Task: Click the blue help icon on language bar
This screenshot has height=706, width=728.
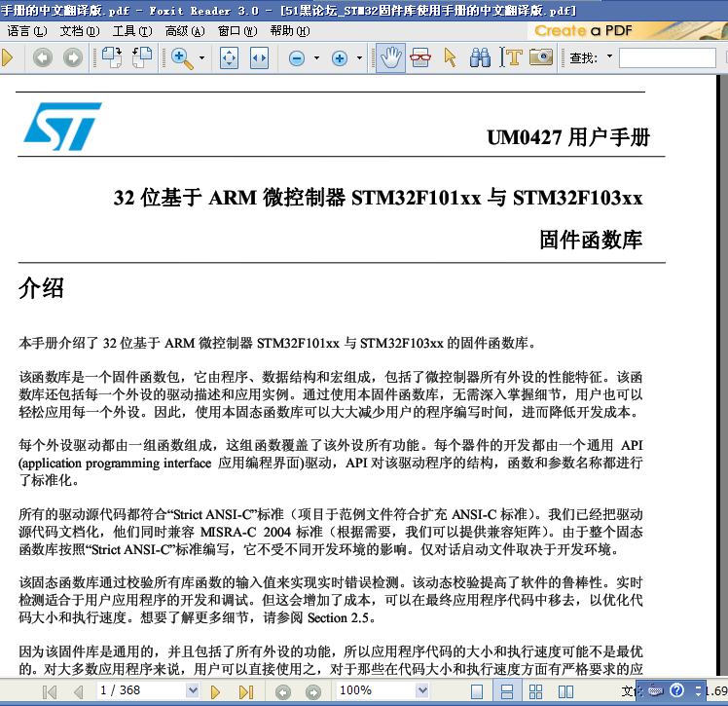Action: point(677,690)
